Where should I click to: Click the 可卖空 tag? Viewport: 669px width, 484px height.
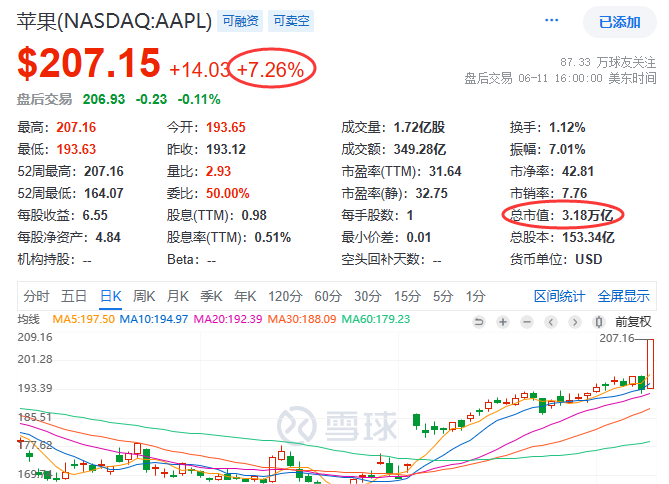(x=291, y=21)
